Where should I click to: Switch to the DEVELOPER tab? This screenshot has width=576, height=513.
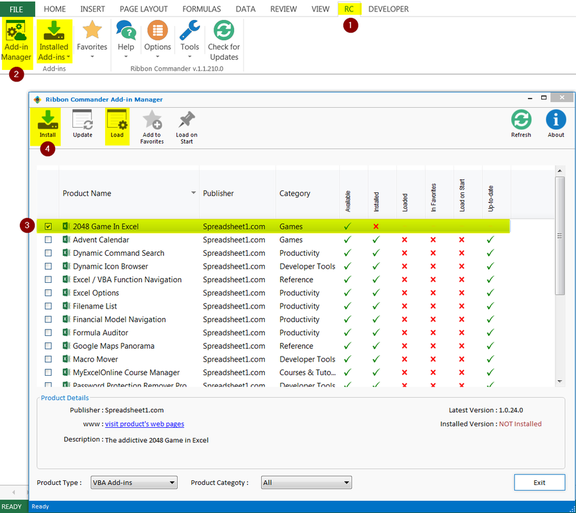[388, 9]
